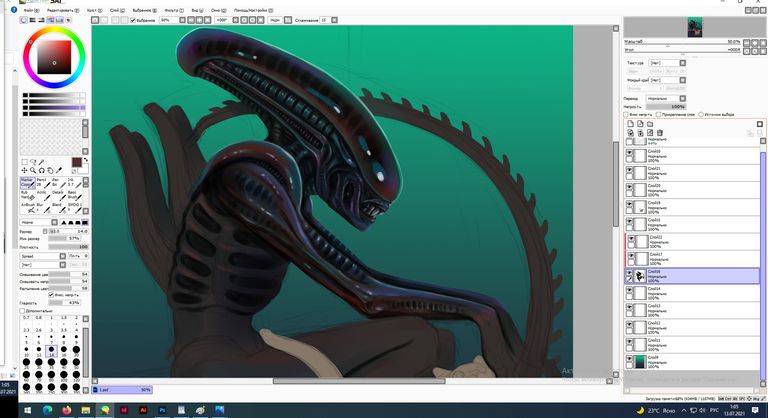Click the foreground brown color swatch
Screen dimensions: 768x418
point(76,162)
